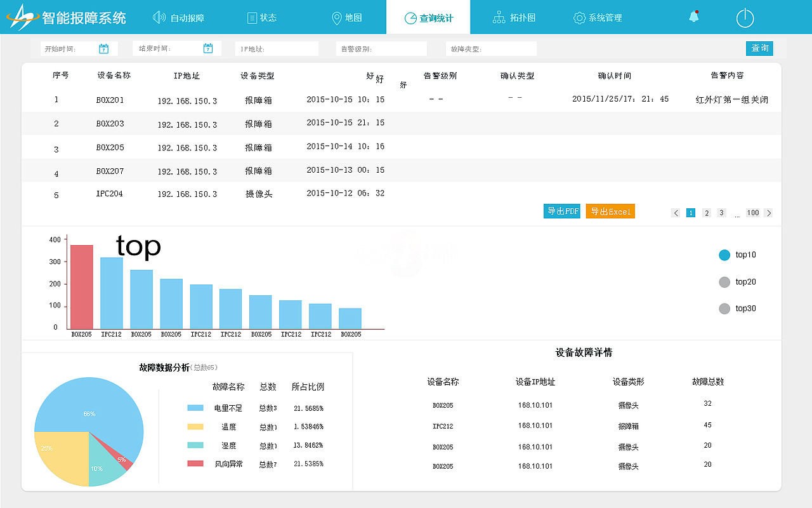The width and height of the screenshot is (812, 508).
Task: Switch to the top30 option
Action: point(724,309)
